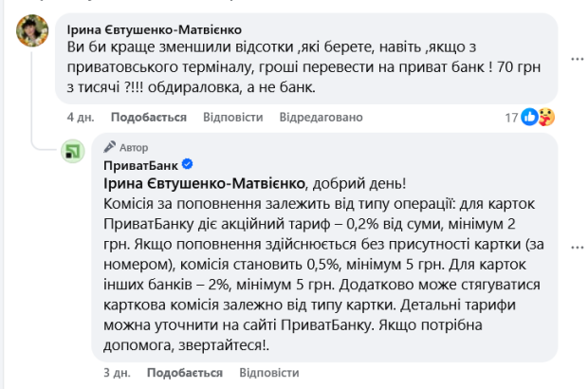
Task: View the 17 reactions count
Action: click(510, 118)
